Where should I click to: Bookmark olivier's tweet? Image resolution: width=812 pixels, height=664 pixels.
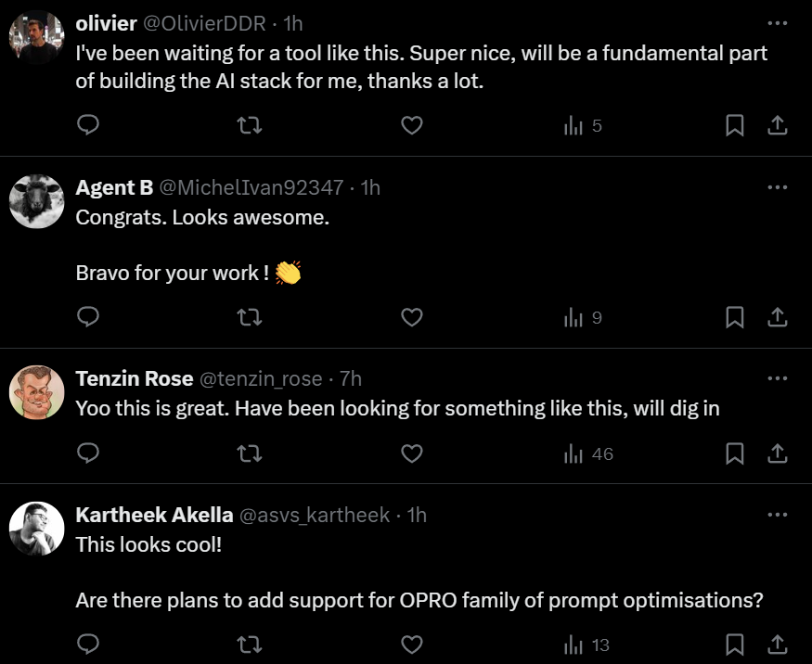coord(734,125)
